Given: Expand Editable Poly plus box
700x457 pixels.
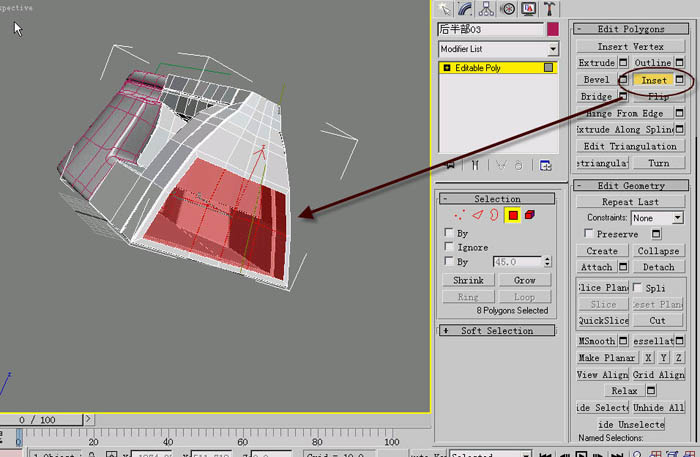Looking at the screenshot, I should pyautogui.click(x=447, y=68).
